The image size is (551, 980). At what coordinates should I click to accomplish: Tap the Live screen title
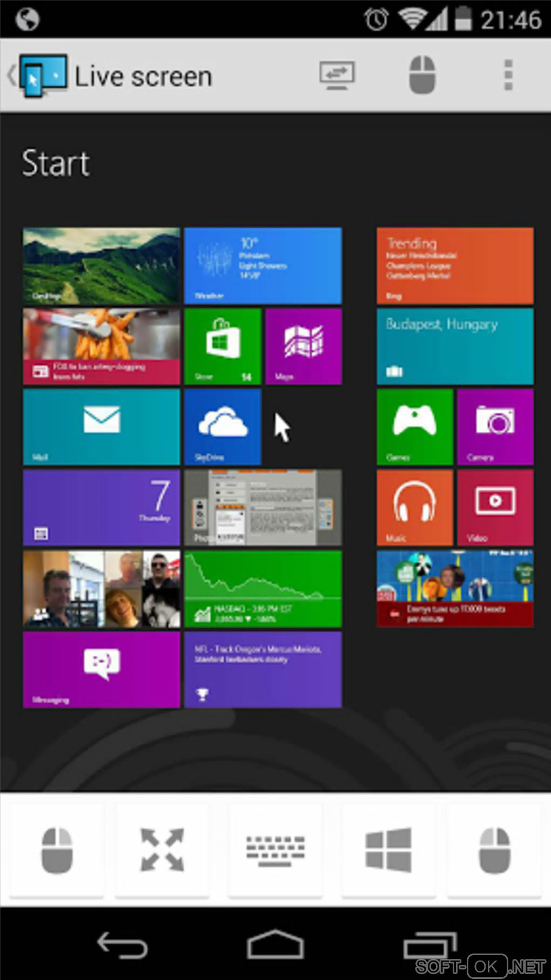click(143, 76)
